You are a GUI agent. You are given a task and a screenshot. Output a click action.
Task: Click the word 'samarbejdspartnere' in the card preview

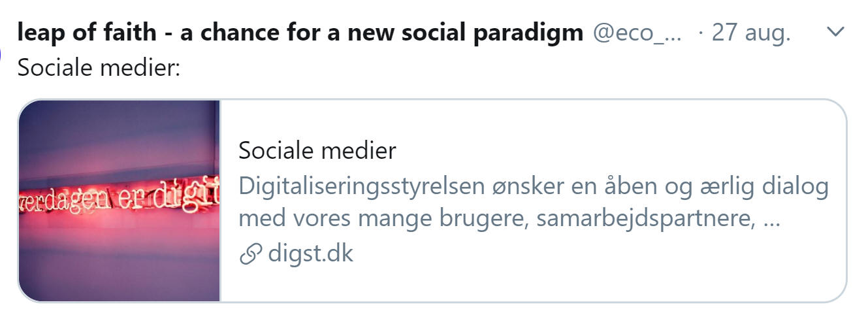pyautogui.click(x=646, y=220)
